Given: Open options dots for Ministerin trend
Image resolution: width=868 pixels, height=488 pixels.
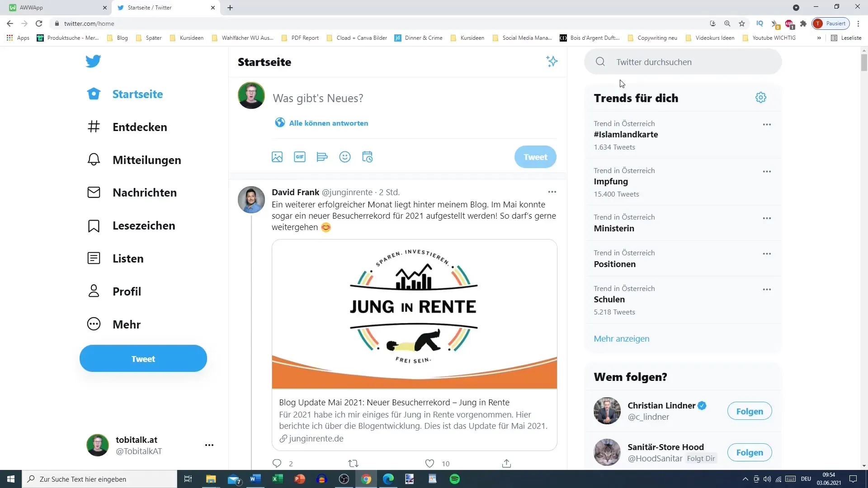Looking at the screenshot, I should click(x=767, y=218).
